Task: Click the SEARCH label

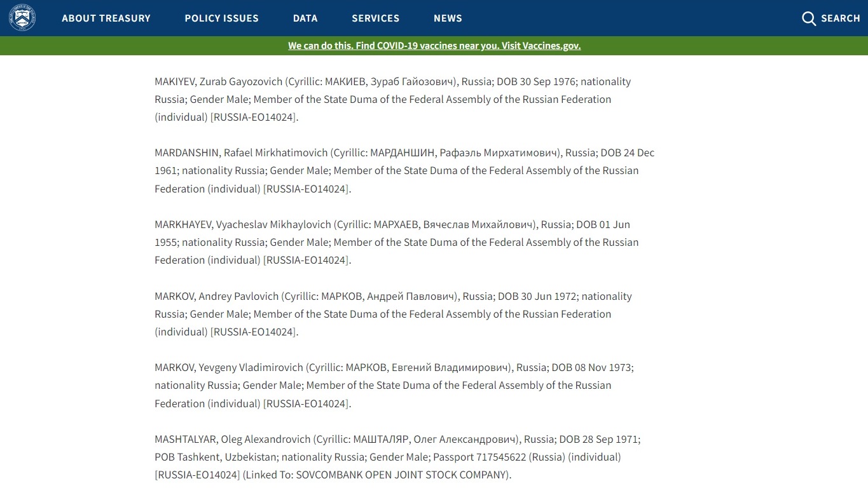Action: (x=841, y=18)
